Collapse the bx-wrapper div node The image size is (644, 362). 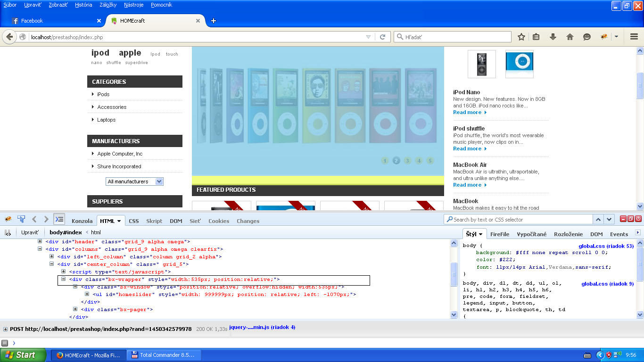click(x=64, y=279)
